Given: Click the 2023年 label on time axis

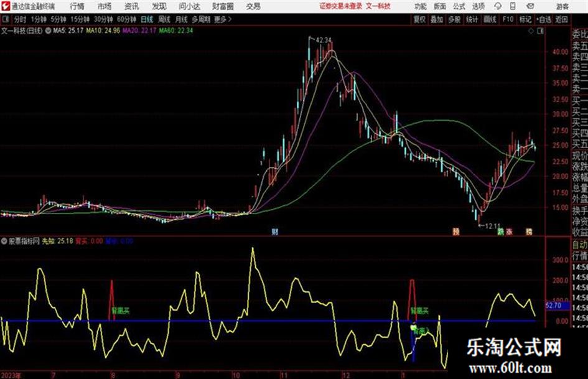Looking at the screenshot, I should tap(11, 375).
